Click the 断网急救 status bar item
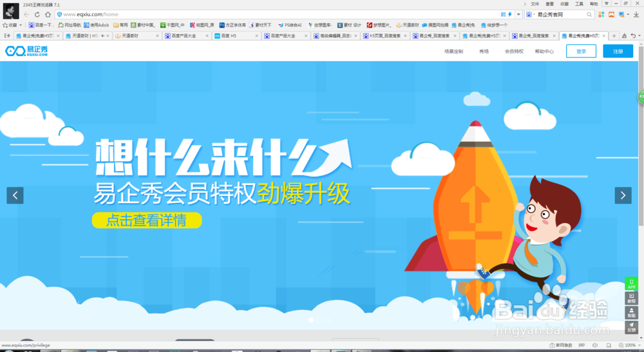The width and height of the screenshot is (644, 352). pyautogui.click(x=561, y=346)
